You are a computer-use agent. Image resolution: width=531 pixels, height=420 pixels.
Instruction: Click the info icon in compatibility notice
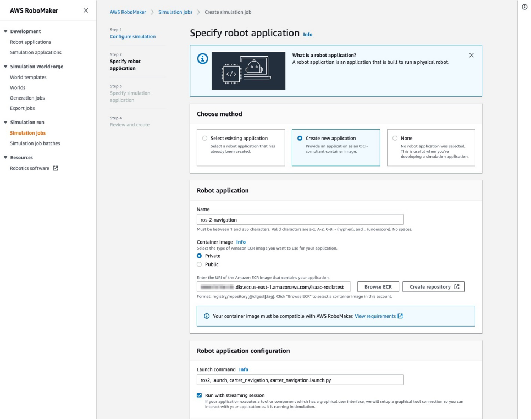point(207,316)
